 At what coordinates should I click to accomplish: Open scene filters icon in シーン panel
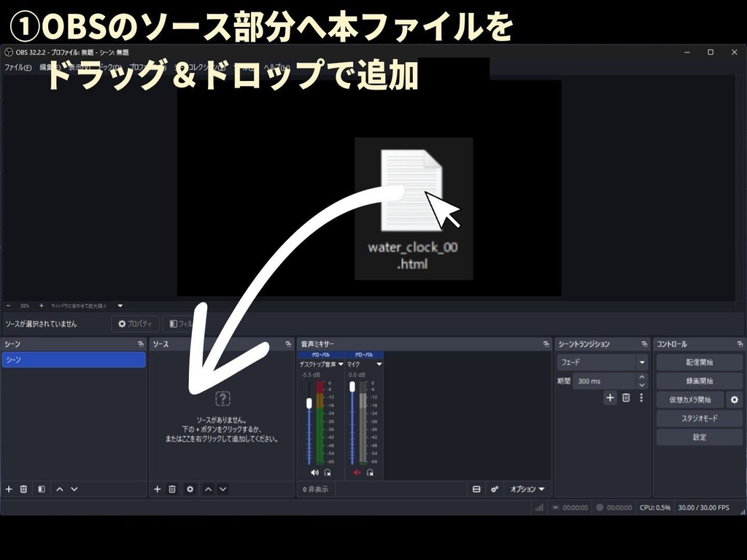pyautogui.click(x=42, y=489)
